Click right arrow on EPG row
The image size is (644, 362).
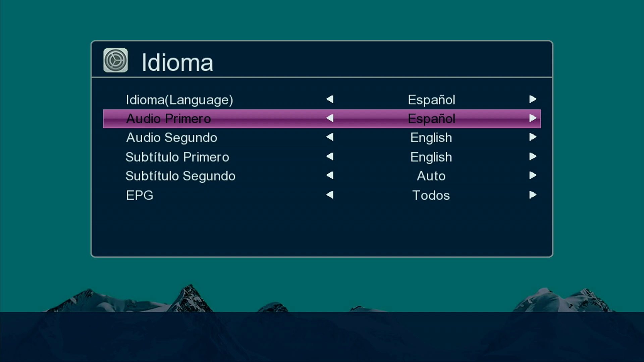pyautogui.click(x=533, y=195)
